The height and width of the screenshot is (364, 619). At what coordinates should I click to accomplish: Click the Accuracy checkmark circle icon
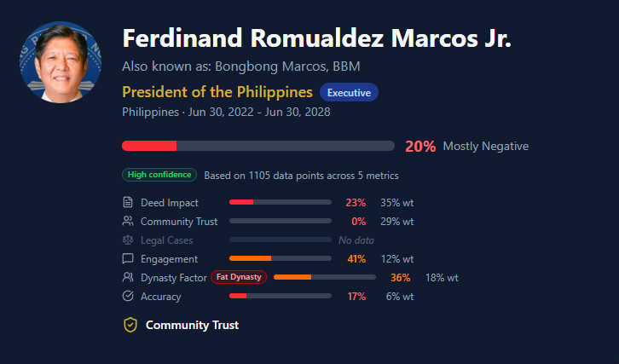[128, 297]
